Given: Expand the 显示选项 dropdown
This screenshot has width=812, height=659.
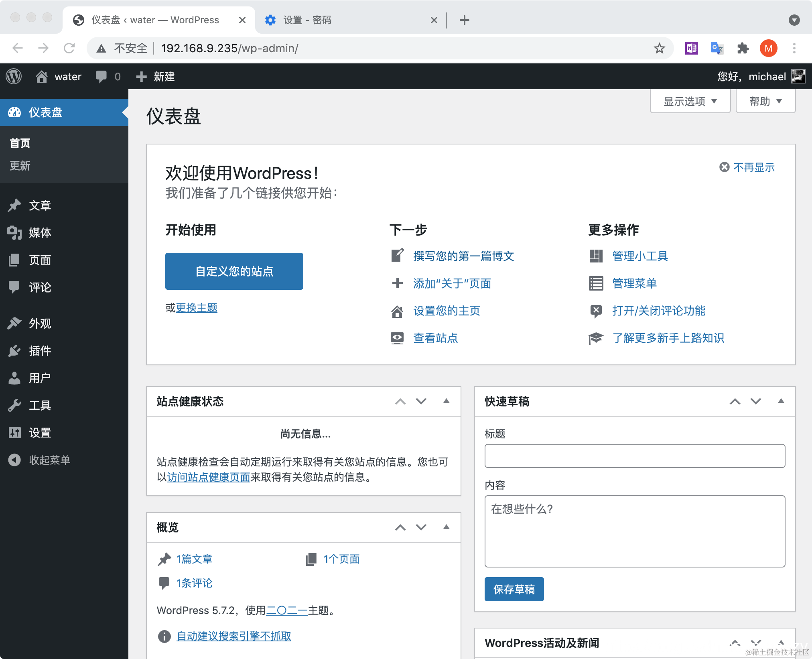Looking at the screenshot, I should [x=690, y=101].
